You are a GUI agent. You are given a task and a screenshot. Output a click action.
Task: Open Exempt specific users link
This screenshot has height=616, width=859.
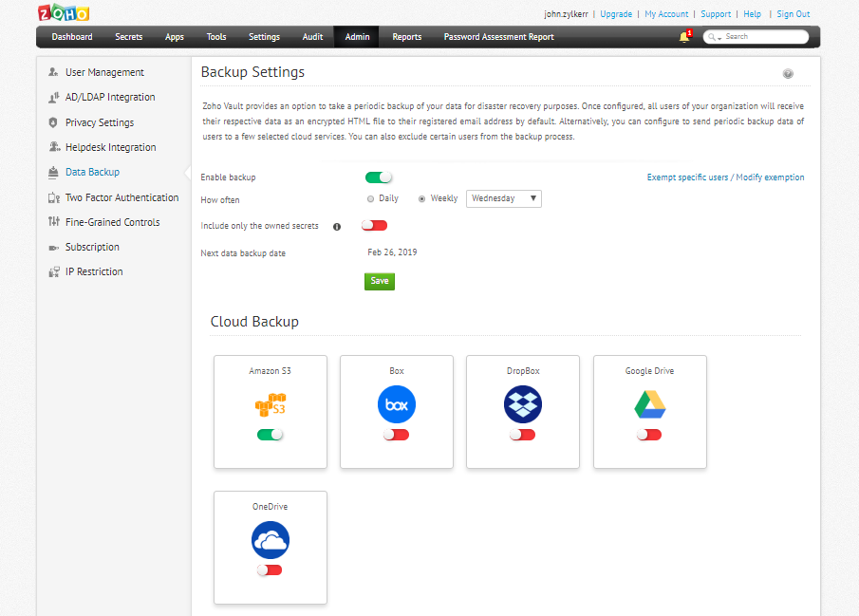[726, 177]
